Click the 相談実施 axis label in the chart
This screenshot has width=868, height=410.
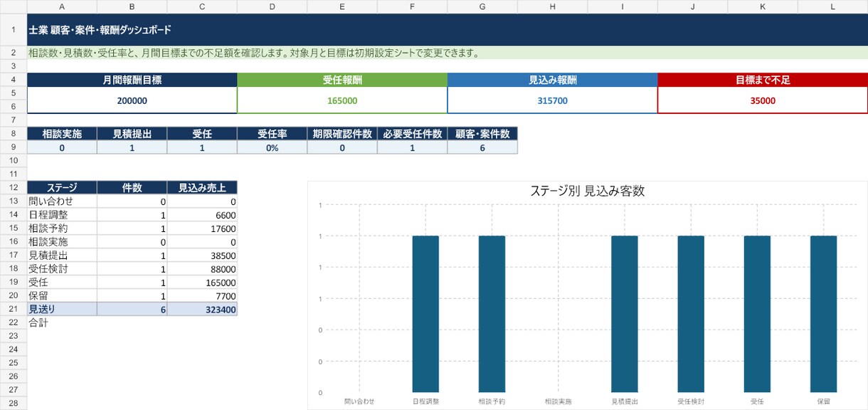(x=558, y=401)
